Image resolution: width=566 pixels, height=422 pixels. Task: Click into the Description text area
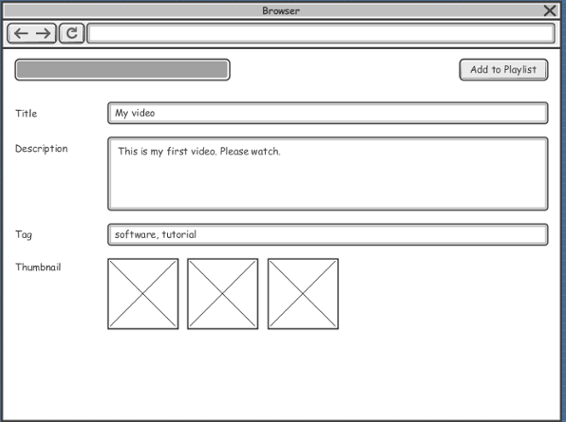[x=328, y=174]
